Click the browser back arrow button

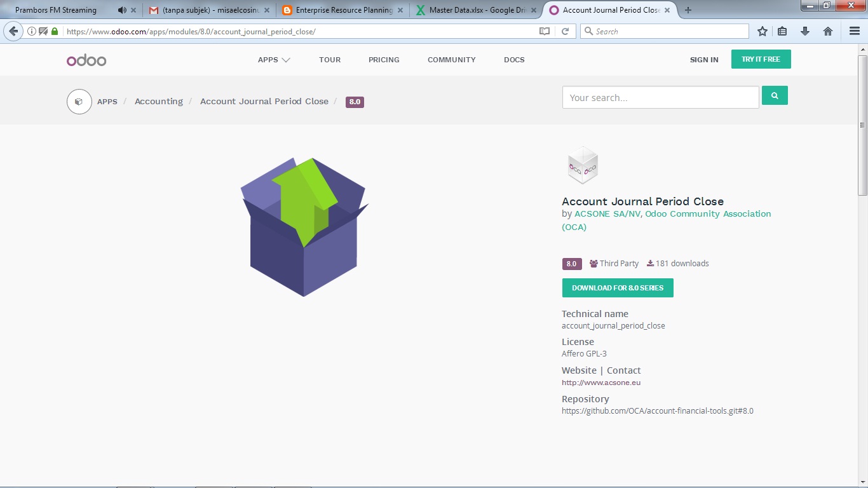click(x=13, y=31)
